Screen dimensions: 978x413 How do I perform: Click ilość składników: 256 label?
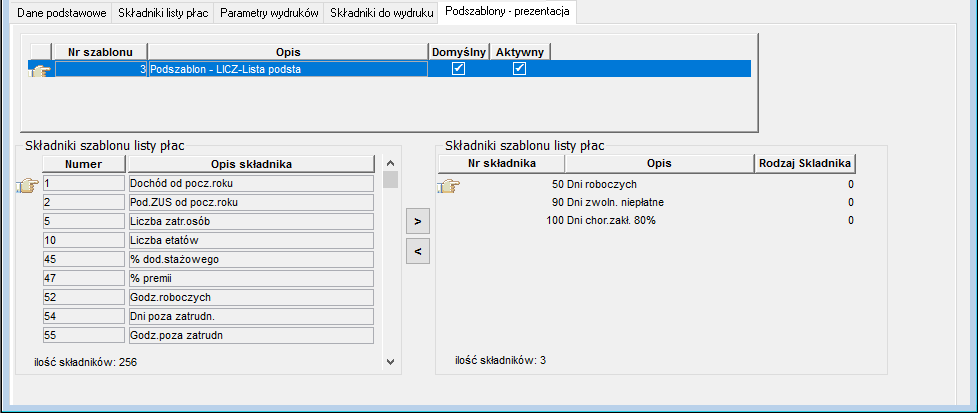click(x=85, y=362)
